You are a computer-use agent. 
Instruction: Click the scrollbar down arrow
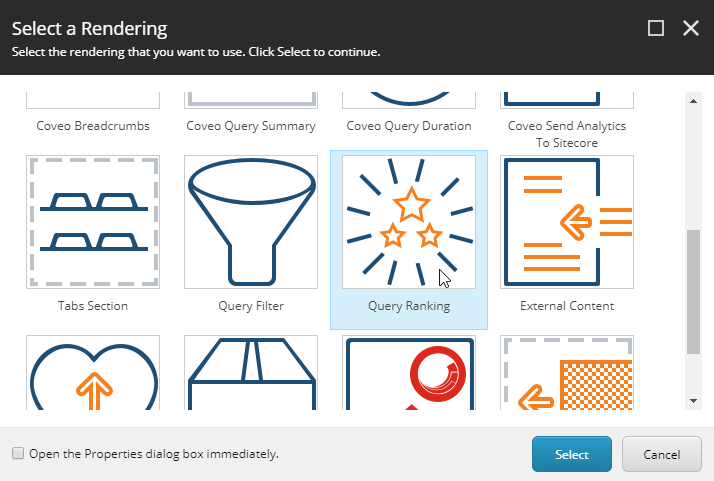pos(694,401)
